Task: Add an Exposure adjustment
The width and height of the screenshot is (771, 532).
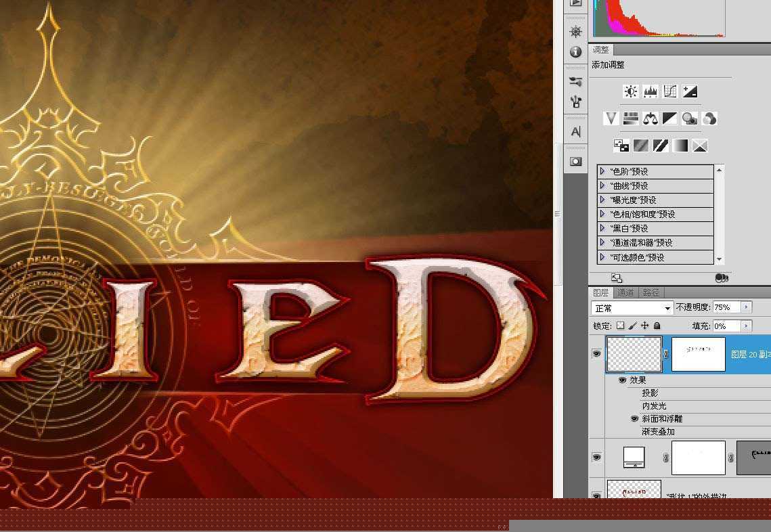Action: pyautogui.click(x=690, y=91)
